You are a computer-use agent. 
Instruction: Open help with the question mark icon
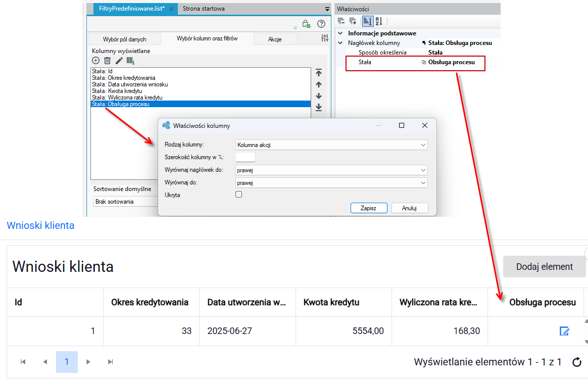coord(321,24)
